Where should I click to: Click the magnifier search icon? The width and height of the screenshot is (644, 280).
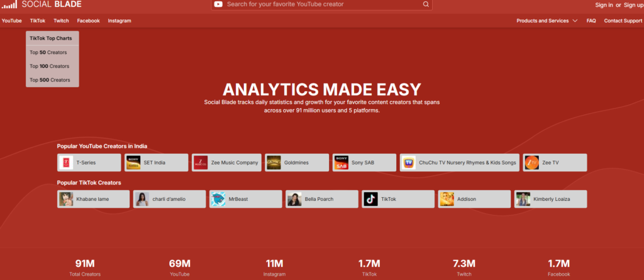tap(426, 4)
